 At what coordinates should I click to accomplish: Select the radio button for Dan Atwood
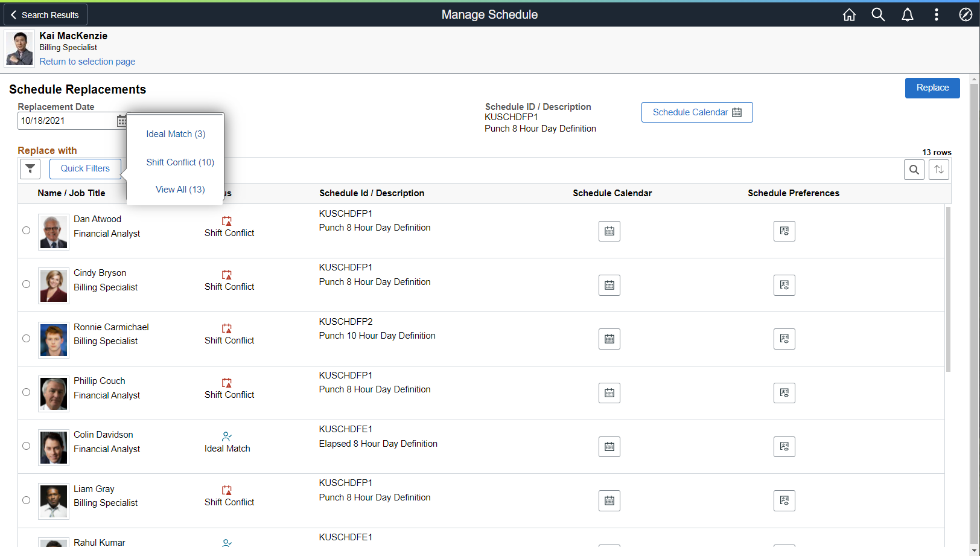(x=27, y=230)
